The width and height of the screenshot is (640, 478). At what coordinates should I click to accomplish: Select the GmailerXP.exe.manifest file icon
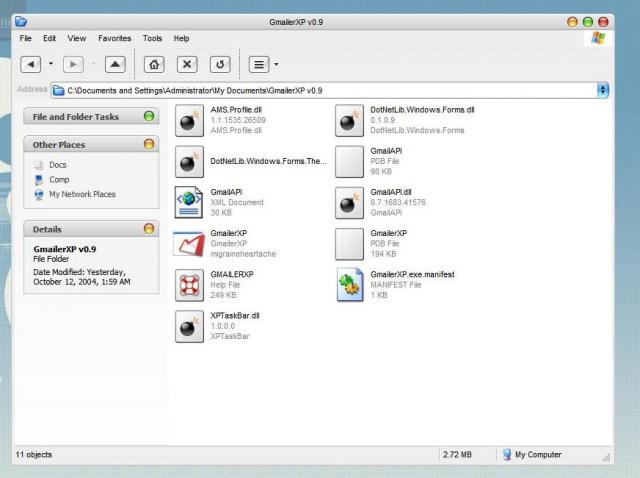(350, 285)
